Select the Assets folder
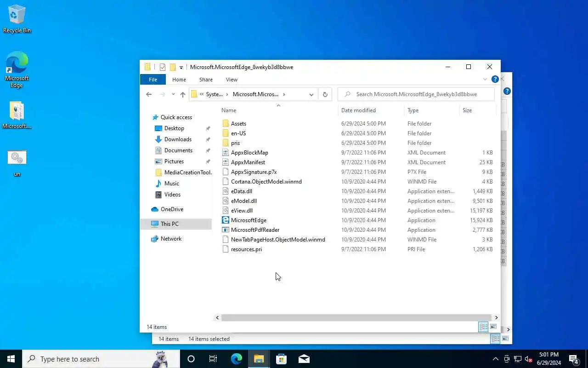 point(238,124)
